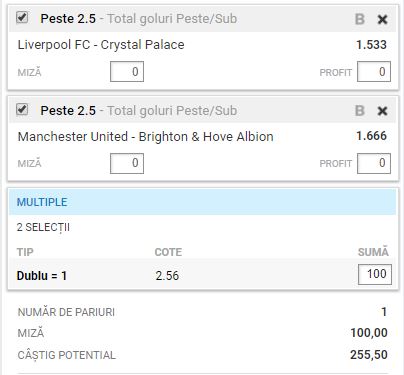Click the Manchester United - Brighton & Hove Albion match
This screenshot has width=404, height=375.
pyautogui.click(x=146, y=137)
